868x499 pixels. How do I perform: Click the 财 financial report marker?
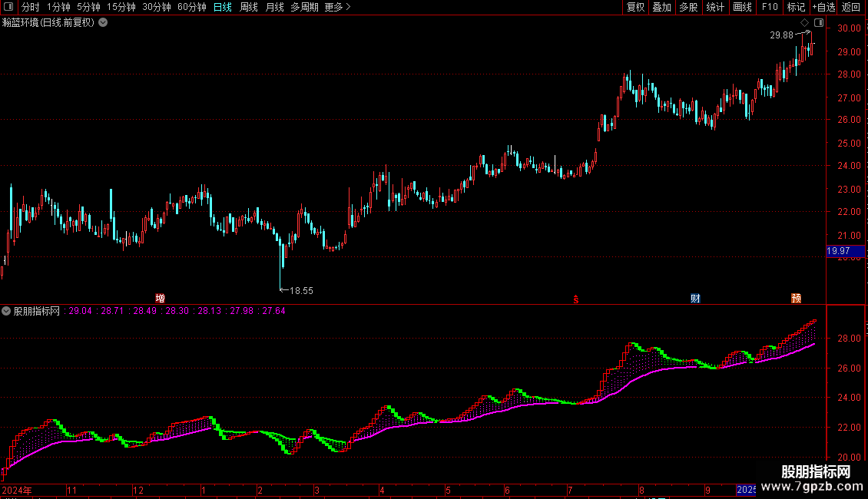[695, 298]
